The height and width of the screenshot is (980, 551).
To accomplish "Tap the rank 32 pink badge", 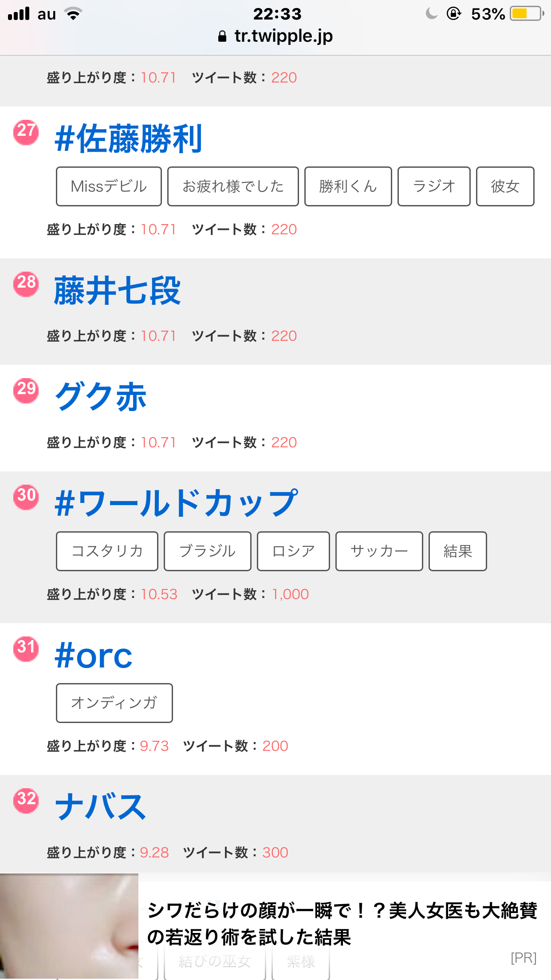I will [26, 801].
